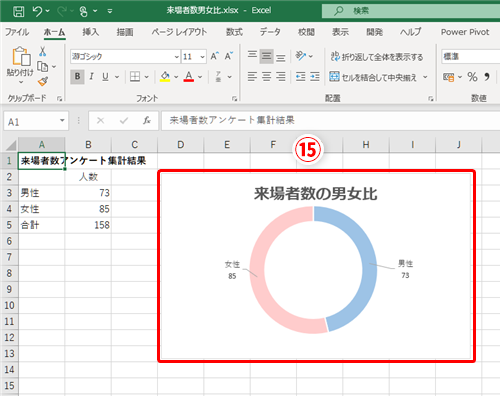
Task: Open the データ tab
Action: tap(270, 32)
